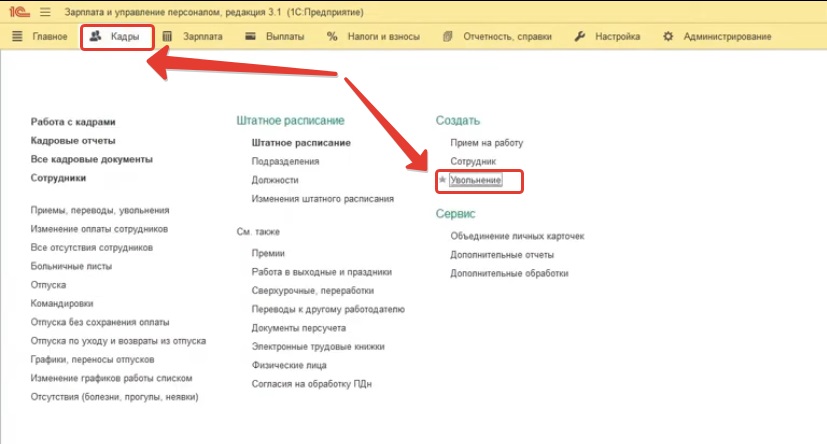The height and width of the screenshot is (444, 827).
Task: Open the hamburger menu beside the 1C logo
Action: [x=45, y=11]
